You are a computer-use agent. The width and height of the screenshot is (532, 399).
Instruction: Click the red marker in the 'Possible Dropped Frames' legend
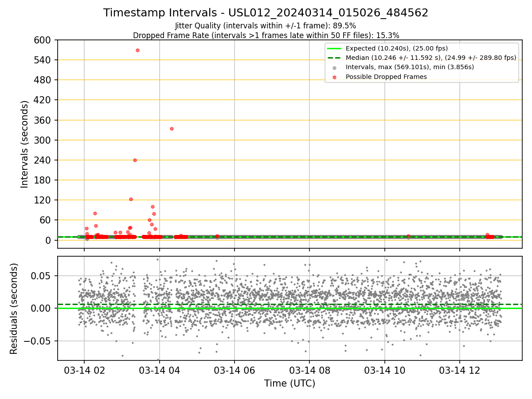334,77
